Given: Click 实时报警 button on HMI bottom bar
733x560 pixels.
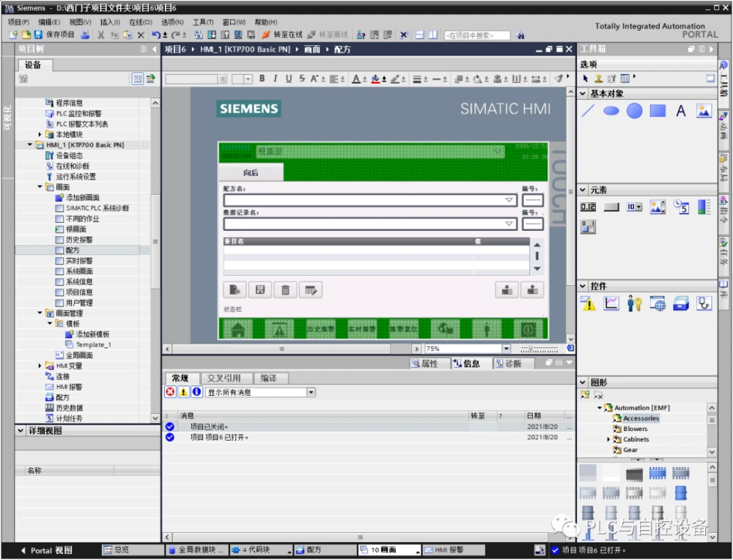Looking at the screenshot, I should pyautogui.click(x=362, y=329).
